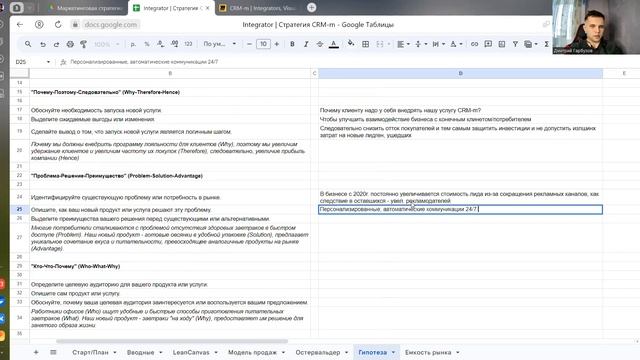This screenshot has width=640, height=360.
Task: Toggle italic formatting
Action: [306, 44]
